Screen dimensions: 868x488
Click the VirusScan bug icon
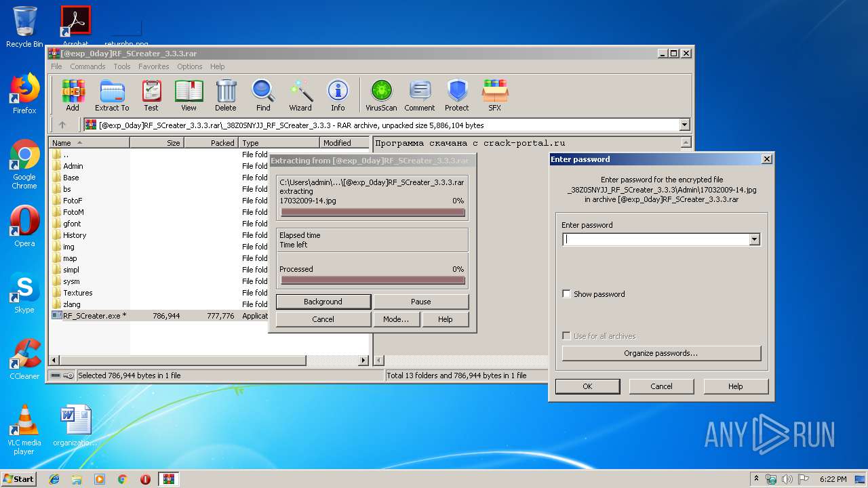[381, 96]
